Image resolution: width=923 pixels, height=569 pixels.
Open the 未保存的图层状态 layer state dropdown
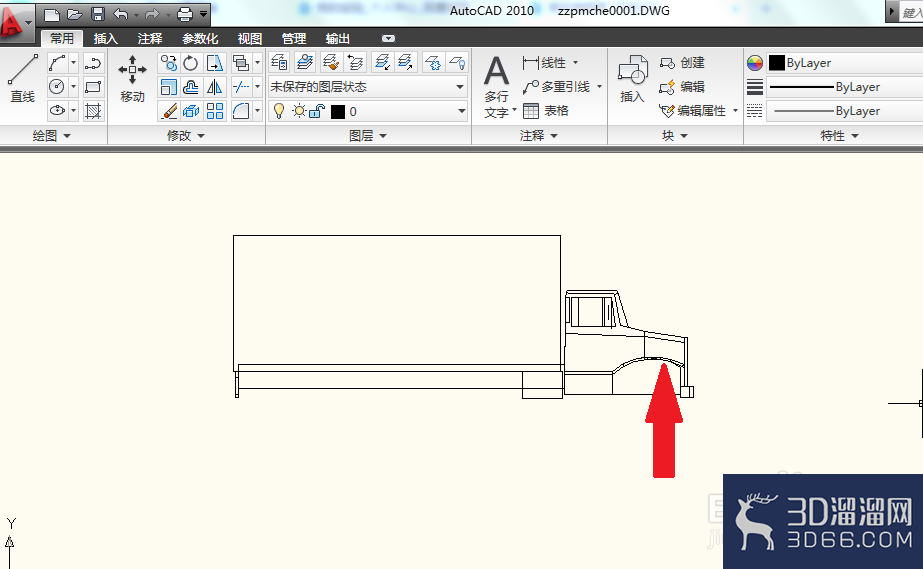(x=368, y=87)
